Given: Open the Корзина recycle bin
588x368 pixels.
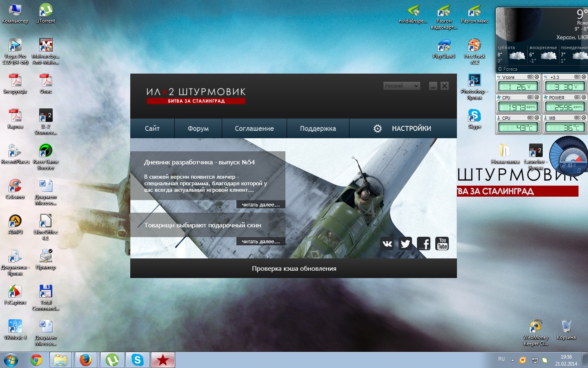Looking at the screenshot, I should (x=566, y=330).
